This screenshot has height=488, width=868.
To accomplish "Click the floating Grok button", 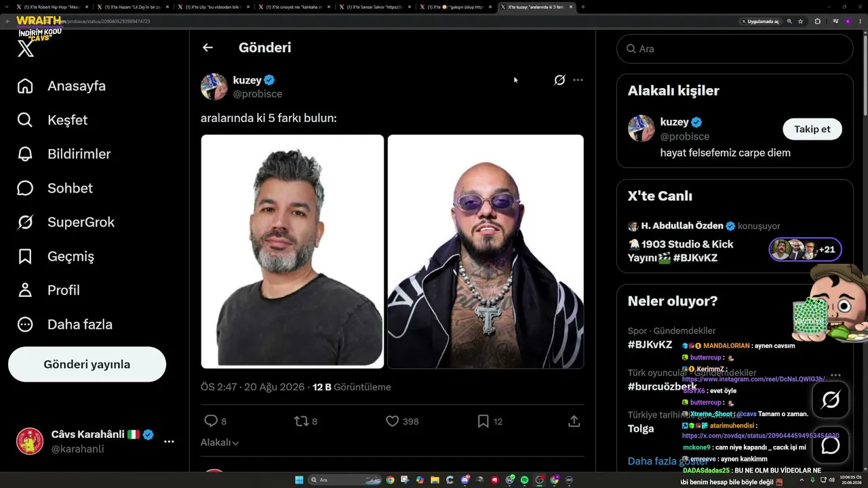I will click(x=831, y=400).
